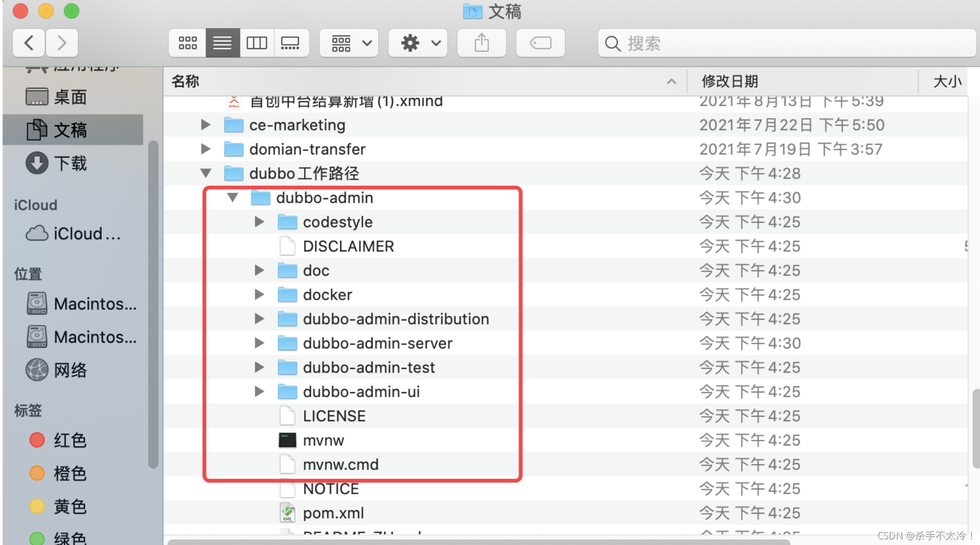980x545 pixels.
Task: Expand the dubbo-admin-test folder
Action: (259, 367)
